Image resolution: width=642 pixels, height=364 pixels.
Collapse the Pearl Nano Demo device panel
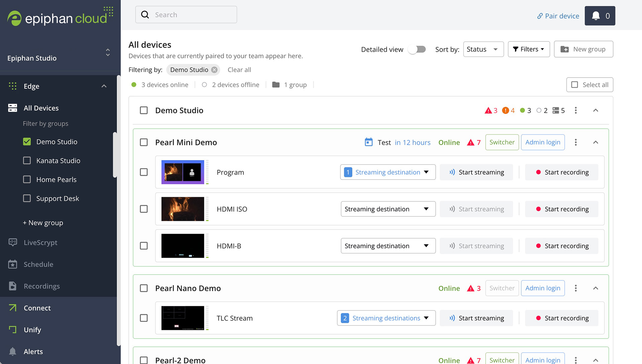[x=596, y=288]
